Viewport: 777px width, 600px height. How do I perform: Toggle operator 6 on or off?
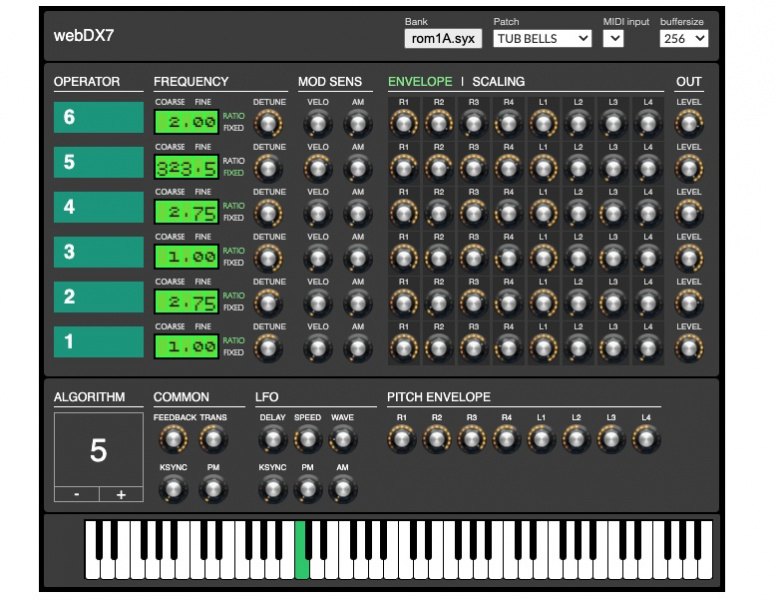[99, 117]
